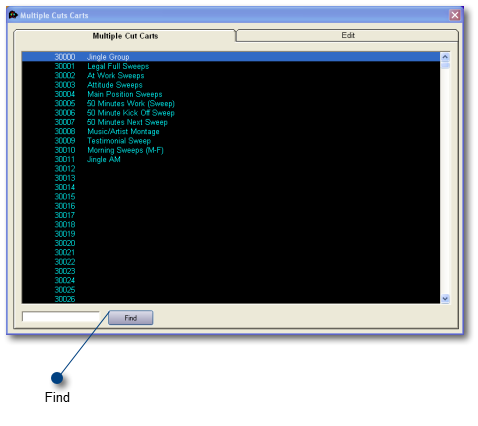
Task: Focus the search text field beside Find
Action: [x=61, y=316]
